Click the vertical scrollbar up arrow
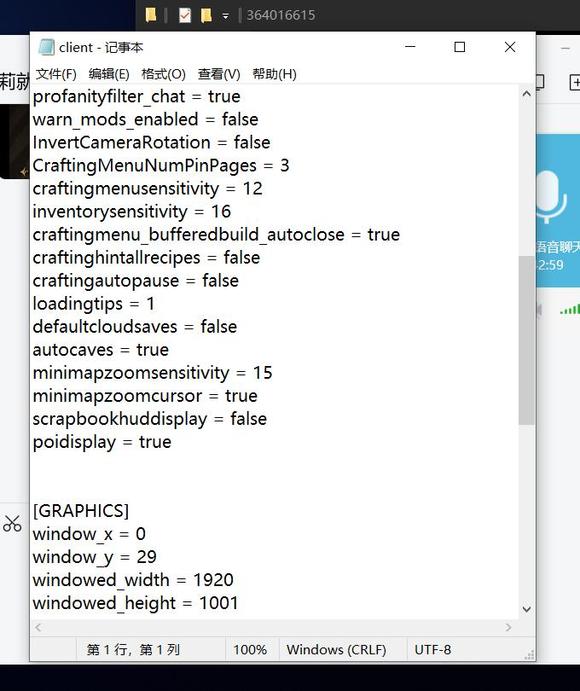 tap(526, 94)
